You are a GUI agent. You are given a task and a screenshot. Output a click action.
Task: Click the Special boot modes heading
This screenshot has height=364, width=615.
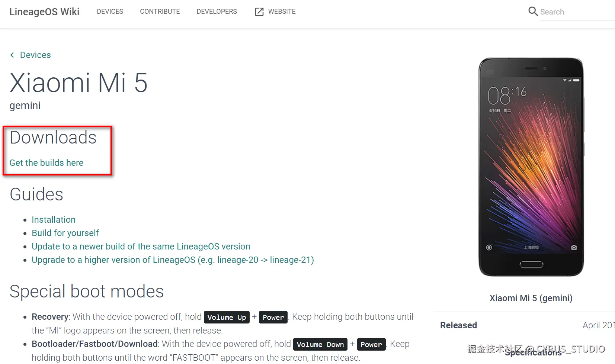coord(87,291)
